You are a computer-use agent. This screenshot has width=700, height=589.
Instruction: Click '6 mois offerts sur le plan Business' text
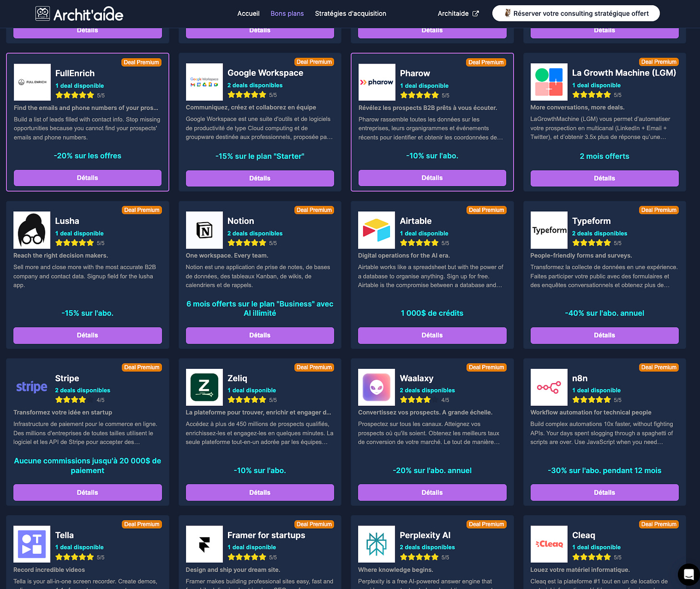pyautogui.click(x=260, y=308)
